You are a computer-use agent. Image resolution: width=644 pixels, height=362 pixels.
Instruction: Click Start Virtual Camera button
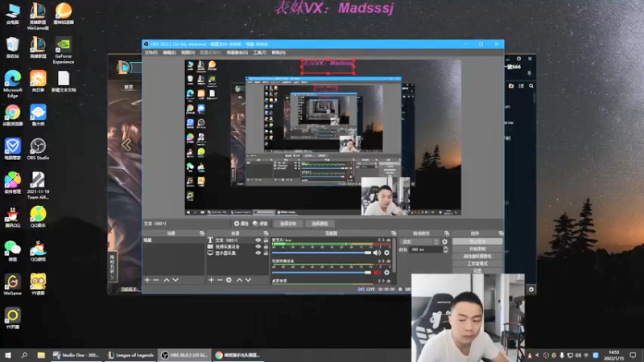coord(477,256)
